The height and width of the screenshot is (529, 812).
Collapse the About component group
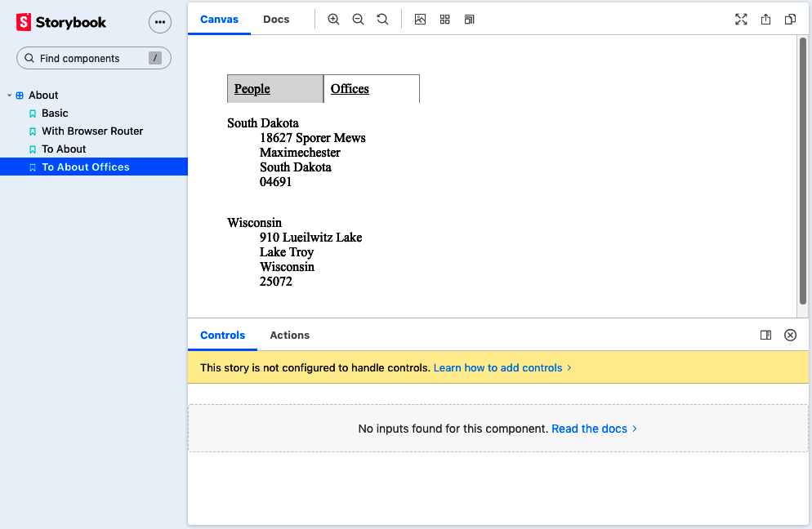tap(10, 96)
